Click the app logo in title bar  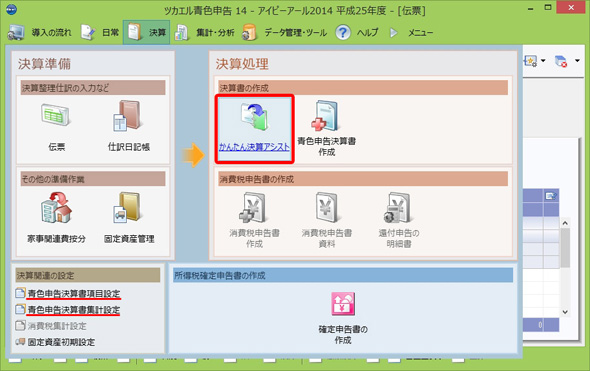(x=12, y=10)
